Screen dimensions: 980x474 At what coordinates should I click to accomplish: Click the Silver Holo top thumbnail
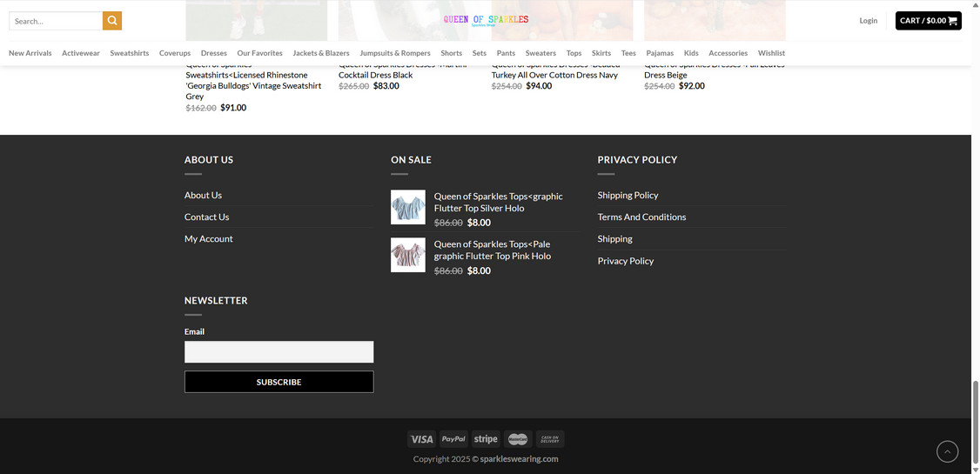408,207
